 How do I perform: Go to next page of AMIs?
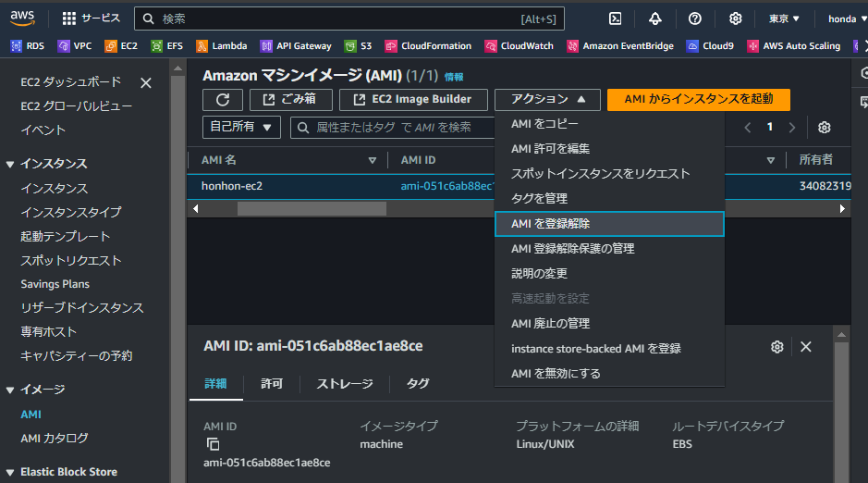792,128
